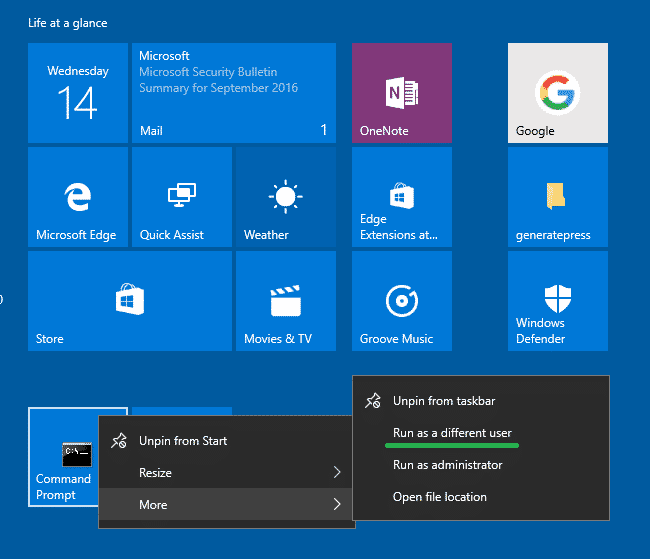This screenshot has height=559, width=650.
Task: Open the Windows Defender tile
Action: point(558,301)
